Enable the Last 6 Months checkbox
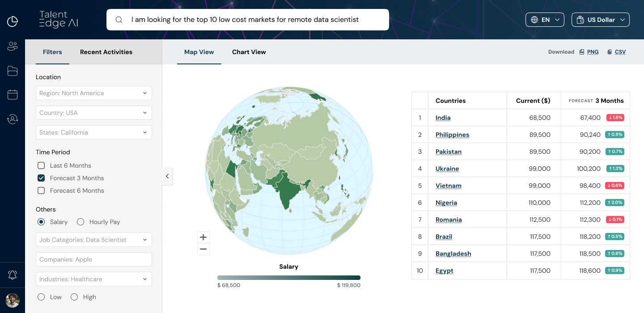644x313 pixels. point(41,165)
